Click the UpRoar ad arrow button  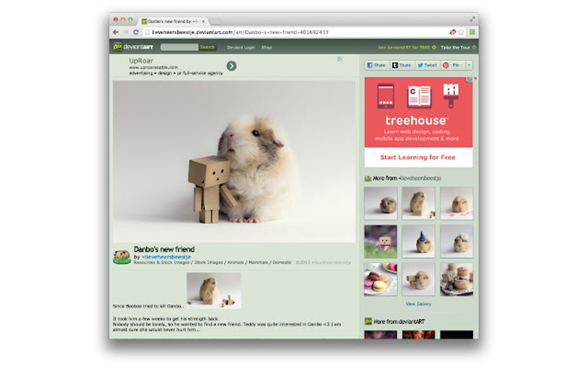click(x=231, y=66)
